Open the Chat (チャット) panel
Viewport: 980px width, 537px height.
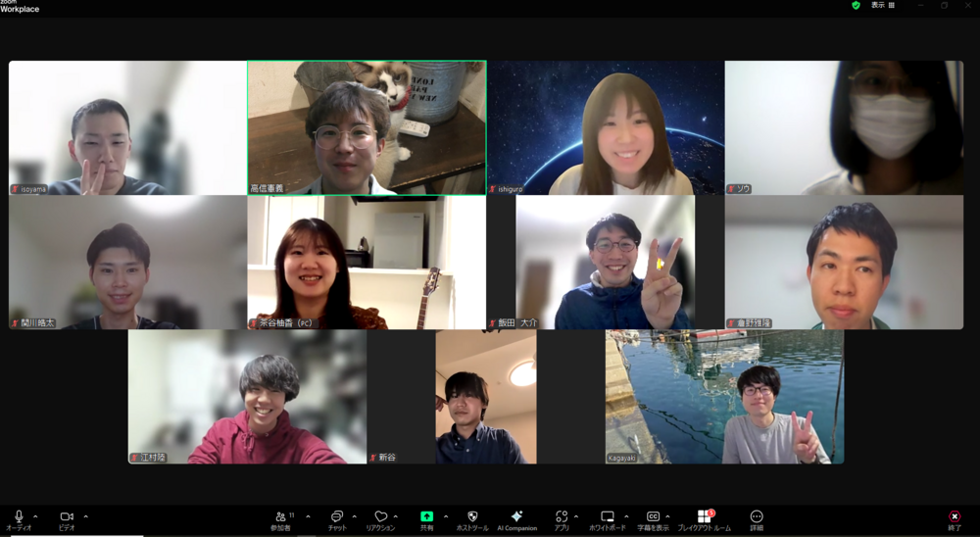[x=336, y=517]
